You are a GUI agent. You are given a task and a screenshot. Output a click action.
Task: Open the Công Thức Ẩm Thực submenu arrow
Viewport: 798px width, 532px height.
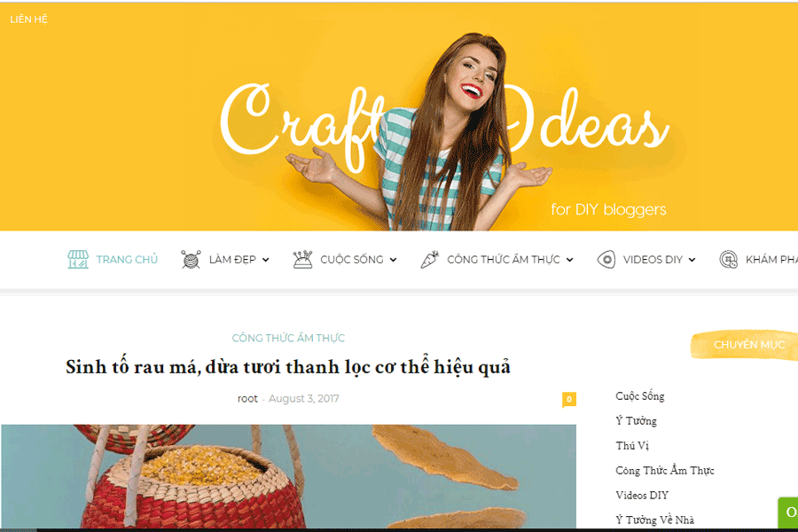(x=570, y=260)
